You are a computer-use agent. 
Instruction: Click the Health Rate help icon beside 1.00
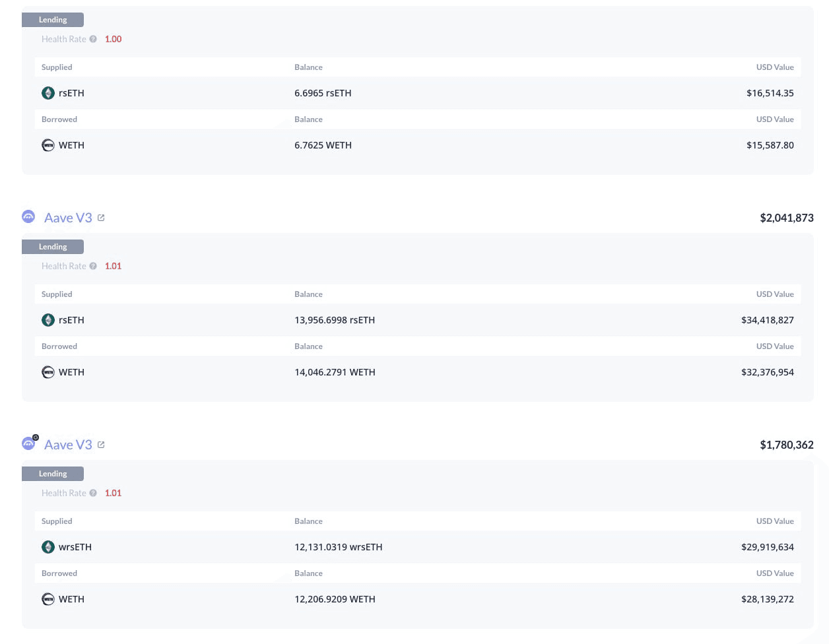93,39
